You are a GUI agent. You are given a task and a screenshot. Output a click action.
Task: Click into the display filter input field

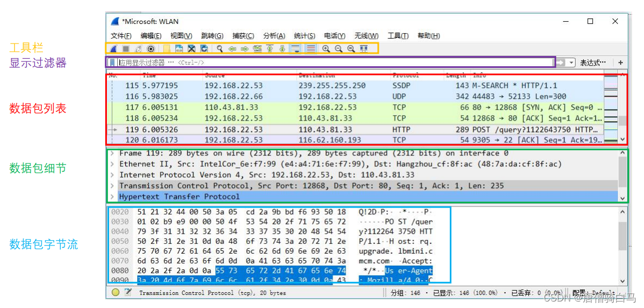335,62
